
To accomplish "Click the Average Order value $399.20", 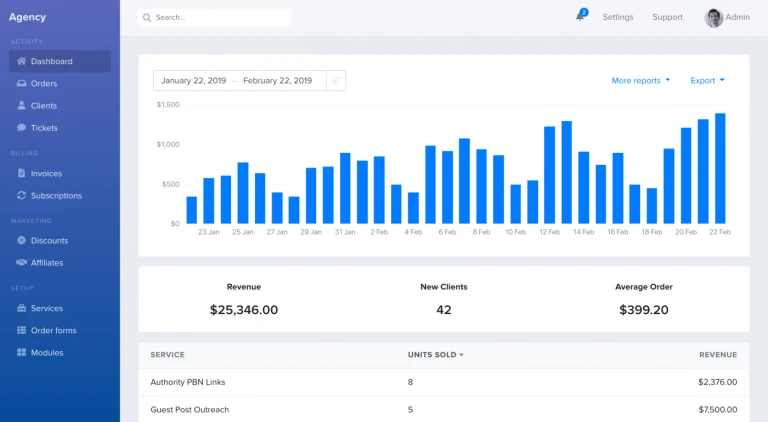I will (644, 310).
